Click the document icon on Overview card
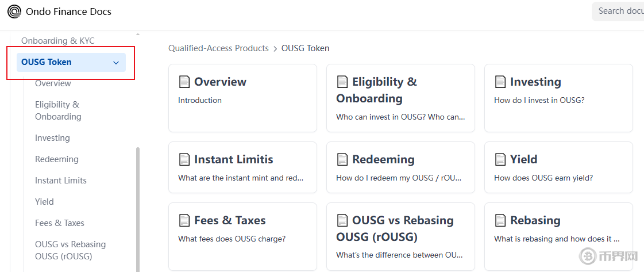 pyautogui.click(x=184, y=82)
